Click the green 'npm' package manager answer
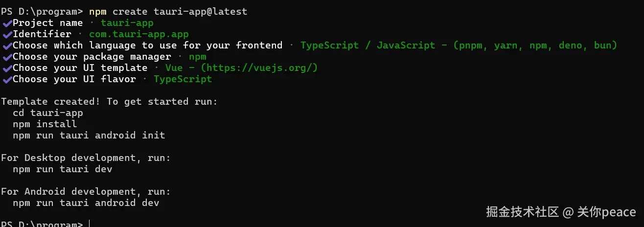 click(x=197, y=57)
